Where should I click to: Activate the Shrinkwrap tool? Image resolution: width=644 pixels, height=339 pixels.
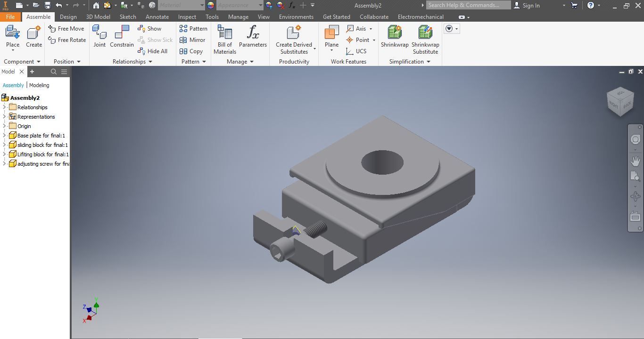[395, 37]
